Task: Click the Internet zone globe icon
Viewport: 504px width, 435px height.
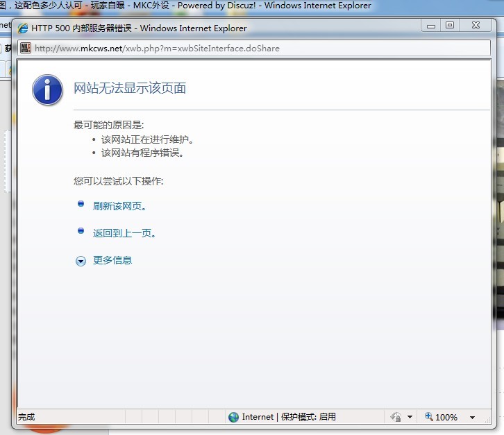Action: 234,417
